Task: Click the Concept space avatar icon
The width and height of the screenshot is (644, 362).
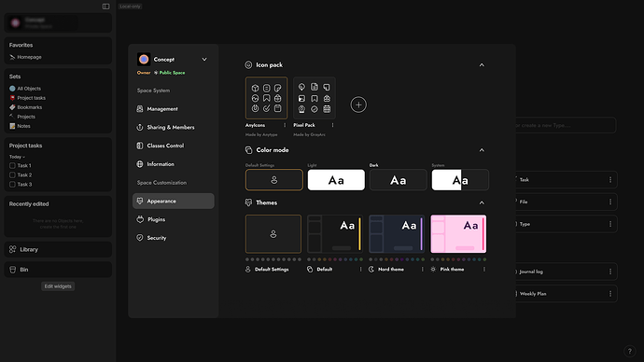Action: tap(144, 60)
